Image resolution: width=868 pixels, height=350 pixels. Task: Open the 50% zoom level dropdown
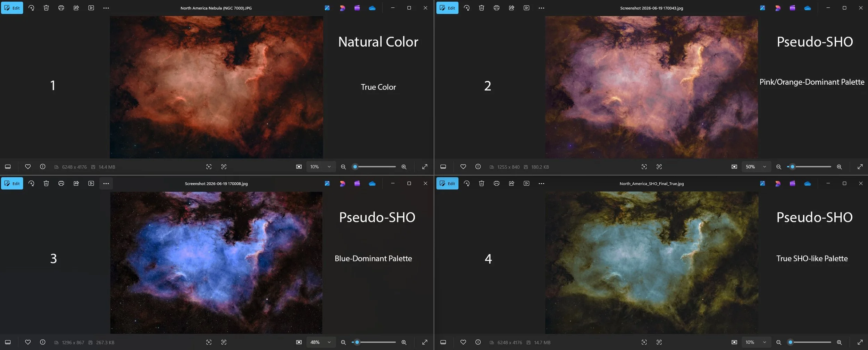[756, 167]
